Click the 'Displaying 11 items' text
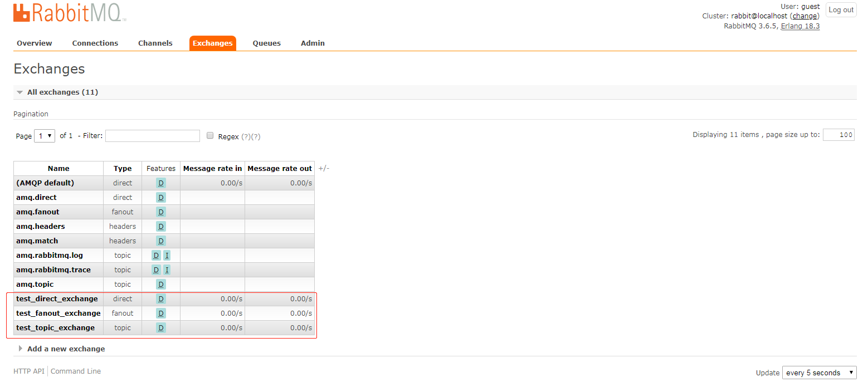 pyautogui.click(x=726, y=135)
